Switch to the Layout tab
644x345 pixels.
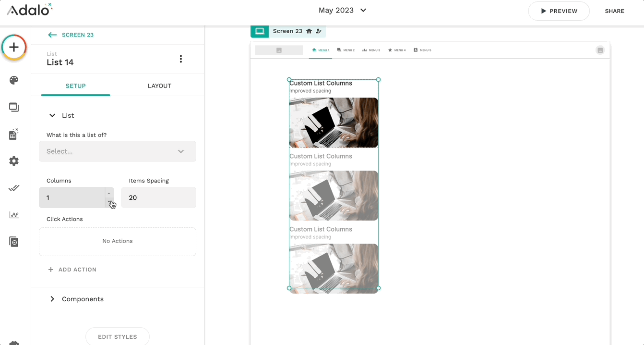[159, 86]
